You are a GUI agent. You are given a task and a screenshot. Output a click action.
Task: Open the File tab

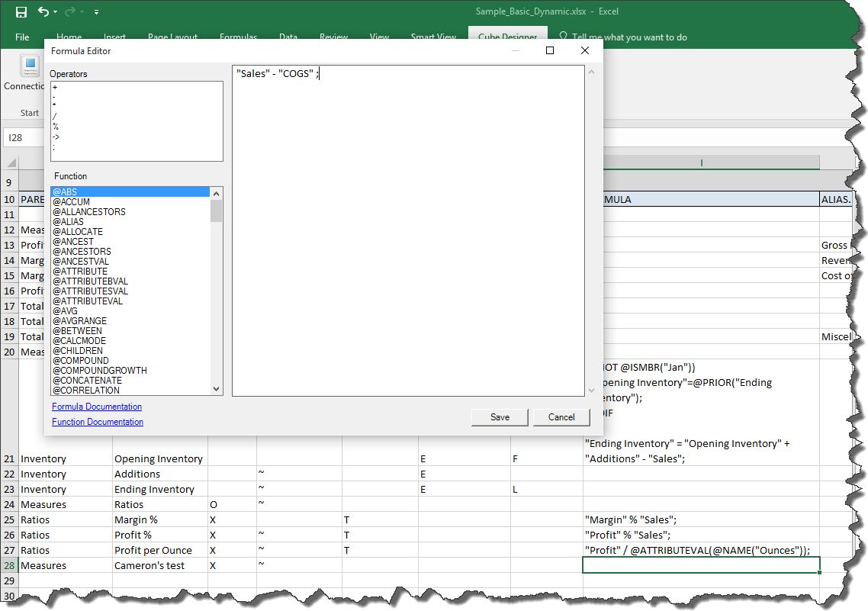point(22,37)
